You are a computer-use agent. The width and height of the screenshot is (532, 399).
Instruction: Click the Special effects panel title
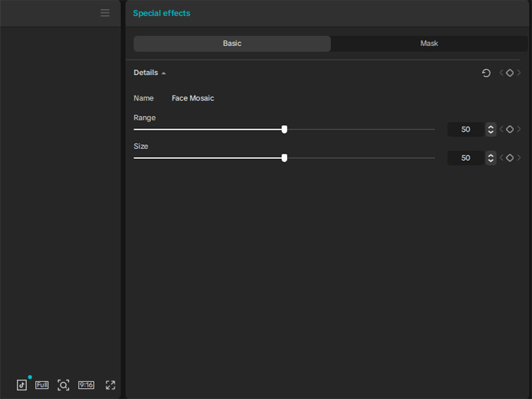click(162, 13)
